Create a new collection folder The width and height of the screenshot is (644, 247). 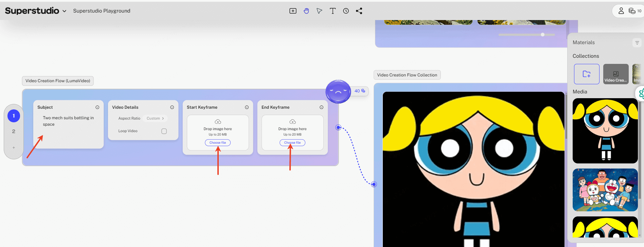point(587,74)
